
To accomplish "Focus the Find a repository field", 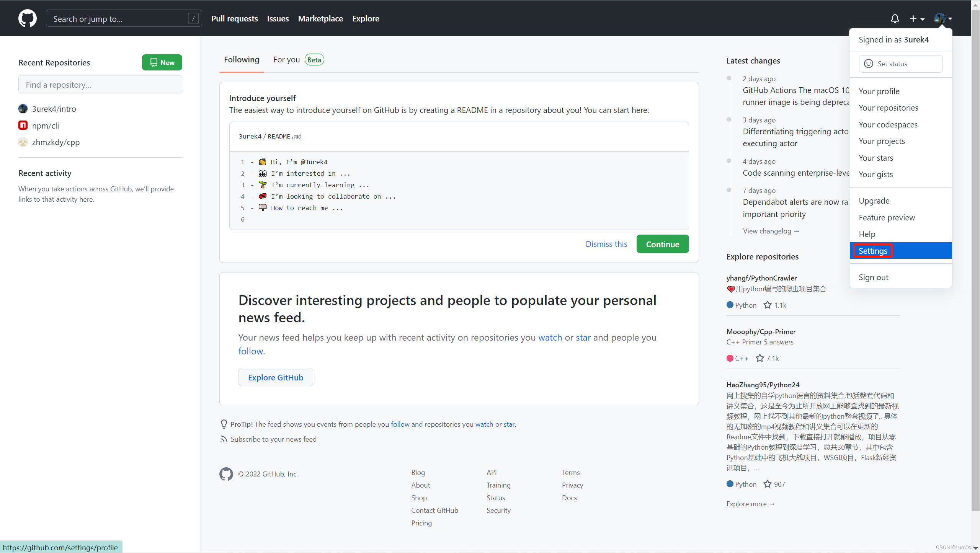I will tap(100, 85).
